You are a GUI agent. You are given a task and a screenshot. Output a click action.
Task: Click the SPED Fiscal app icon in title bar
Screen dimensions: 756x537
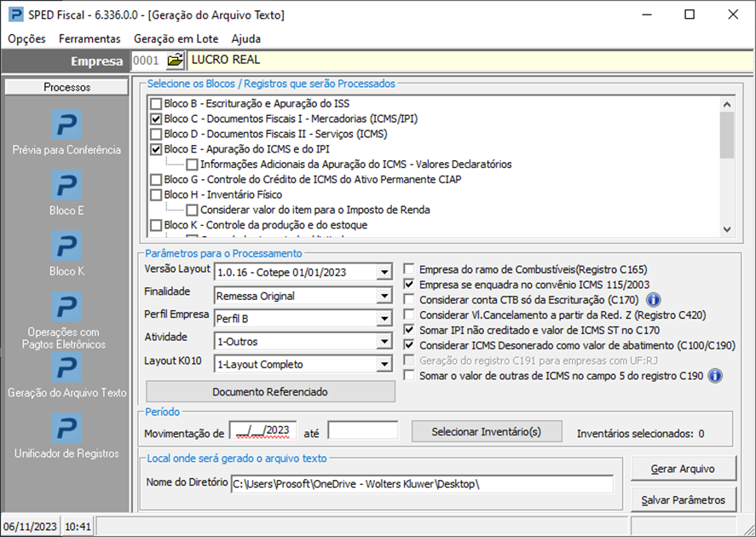pyautogui.click(x=15, y=14)
